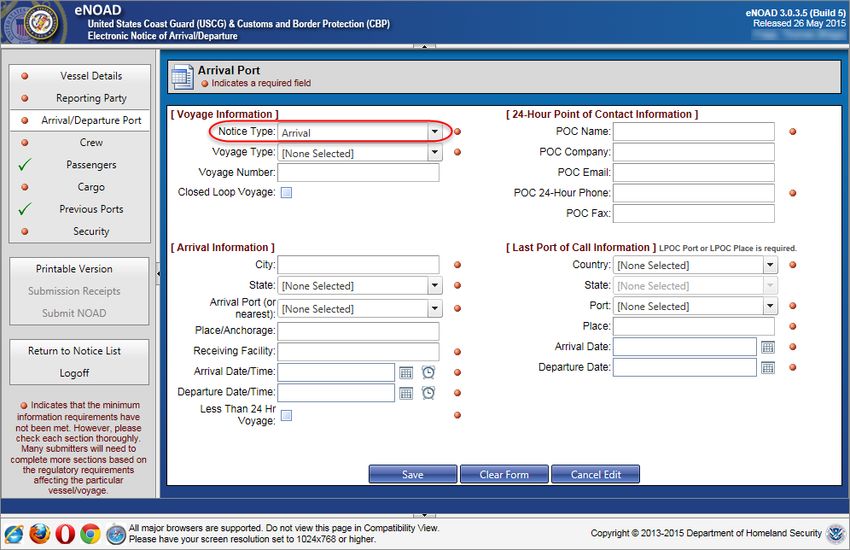Click the Arrival City input field
Viewport: 850px width, 550px height.
pos(358,264)
